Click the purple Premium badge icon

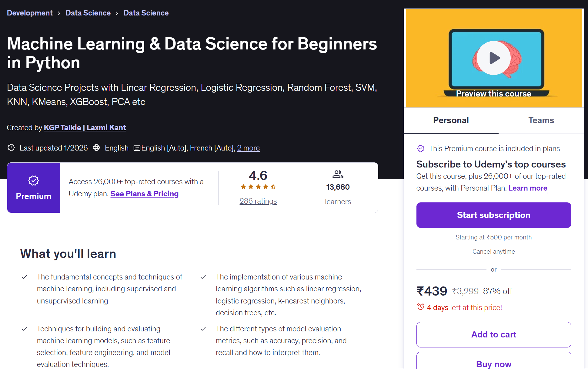[33, 180]
